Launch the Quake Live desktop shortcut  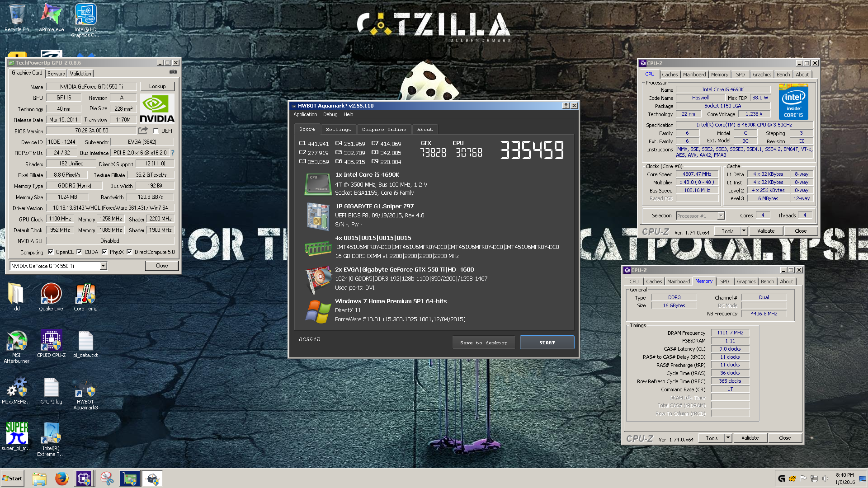tap(51, 297)
